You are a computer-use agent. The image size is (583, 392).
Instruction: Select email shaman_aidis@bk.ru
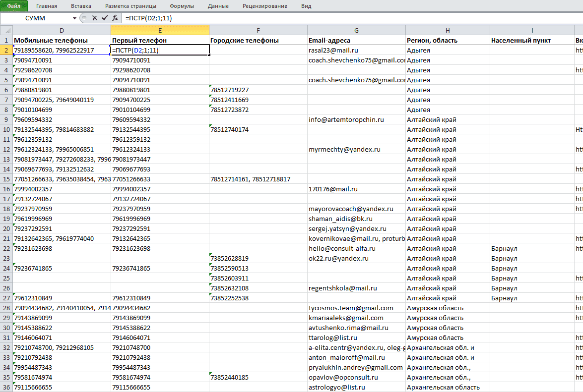(356, 219)
